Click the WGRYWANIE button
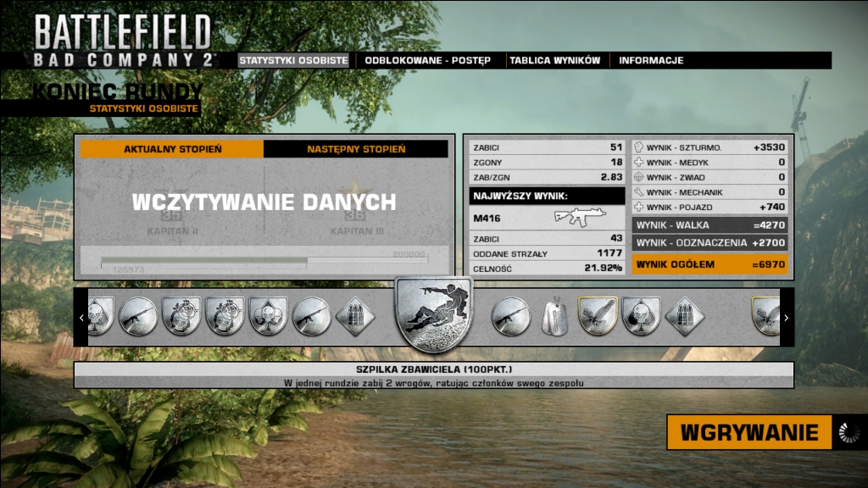 click(749, 432)
